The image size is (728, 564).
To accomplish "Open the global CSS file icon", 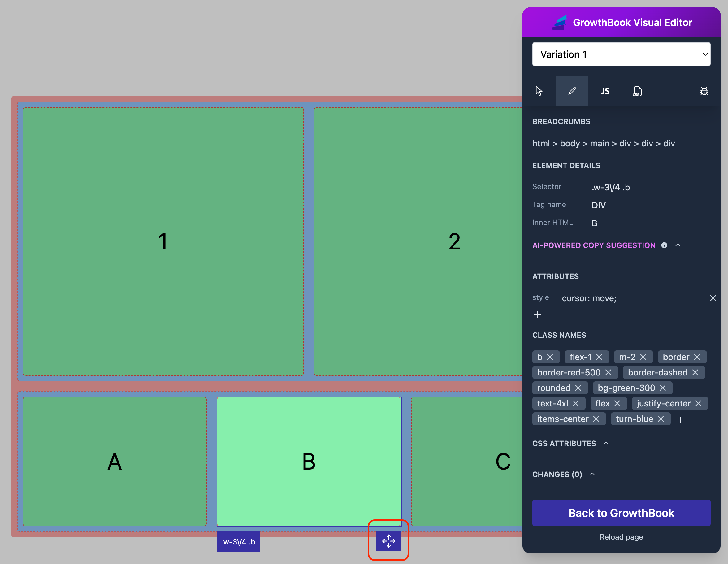I will (638, 91).
